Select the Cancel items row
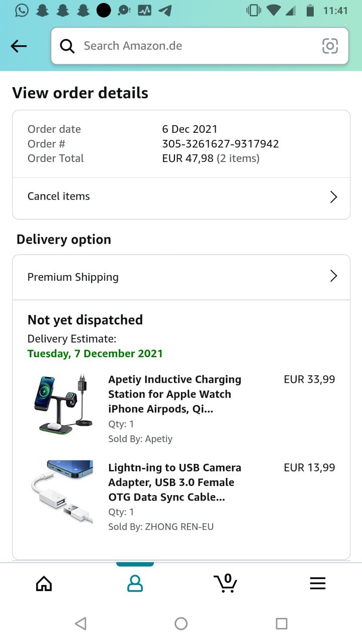362x644 pixels. 151,197
